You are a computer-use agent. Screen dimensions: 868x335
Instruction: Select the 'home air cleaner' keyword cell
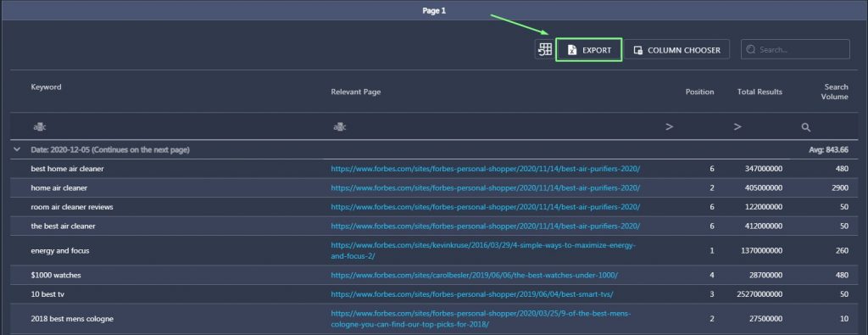[x=58, y=187]
